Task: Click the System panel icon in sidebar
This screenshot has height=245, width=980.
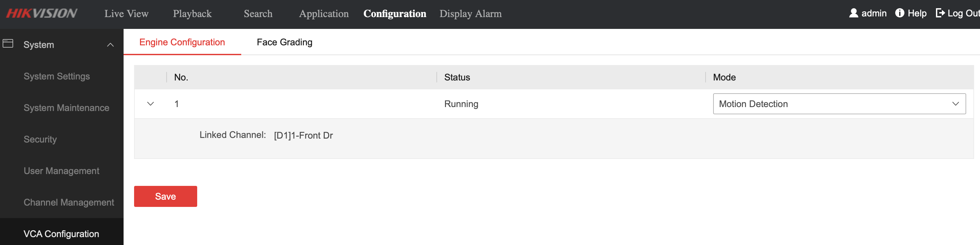Action: pyautogui.click(x=8, y=44)
